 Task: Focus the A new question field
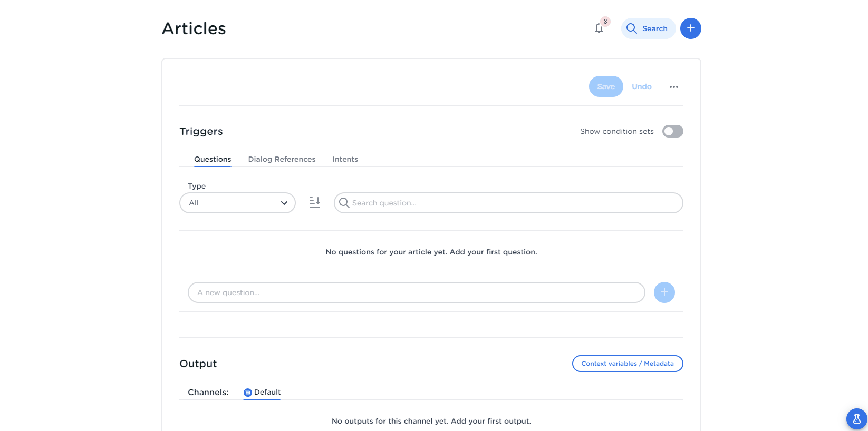tap(417, 292)
